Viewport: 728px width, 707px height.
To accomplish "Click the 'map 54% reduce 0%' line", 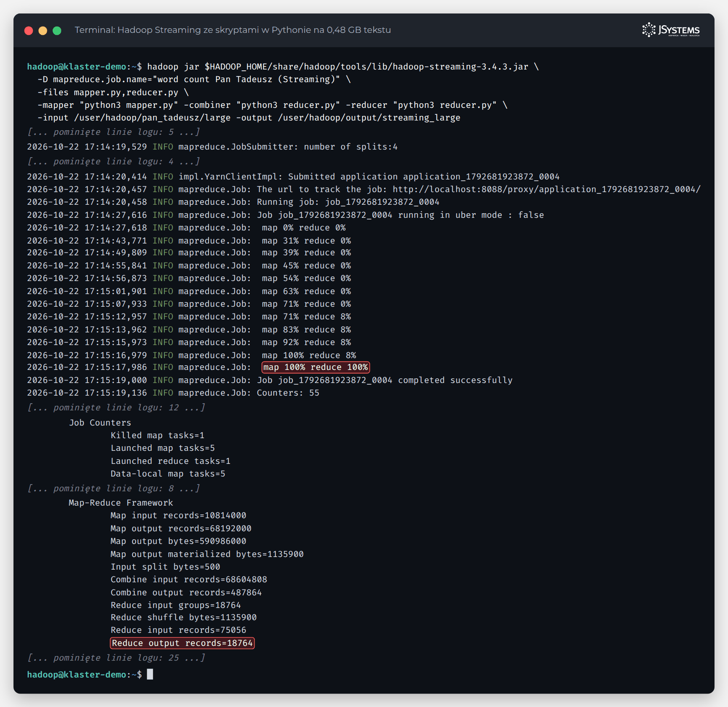I will click(x=189, y=278).
